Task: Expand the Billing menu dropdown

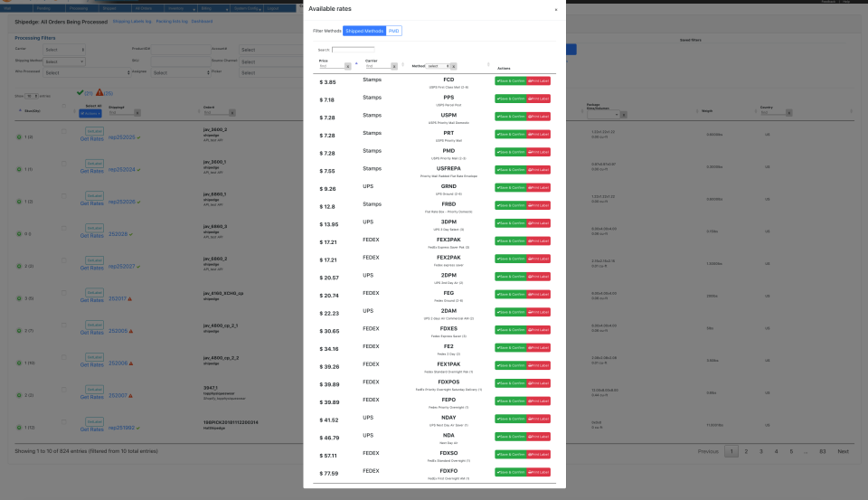Action: pos(213,8)
